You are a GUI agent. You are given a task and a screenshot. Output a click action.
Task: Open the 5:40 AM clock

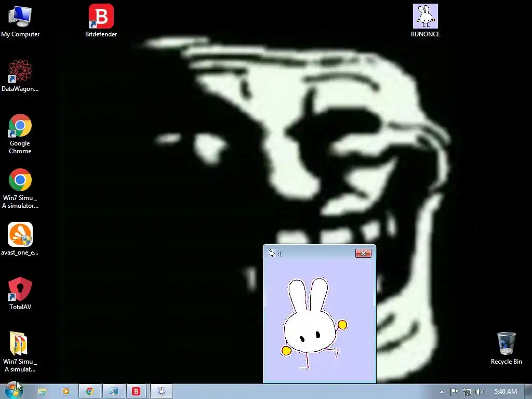(506, 392)
